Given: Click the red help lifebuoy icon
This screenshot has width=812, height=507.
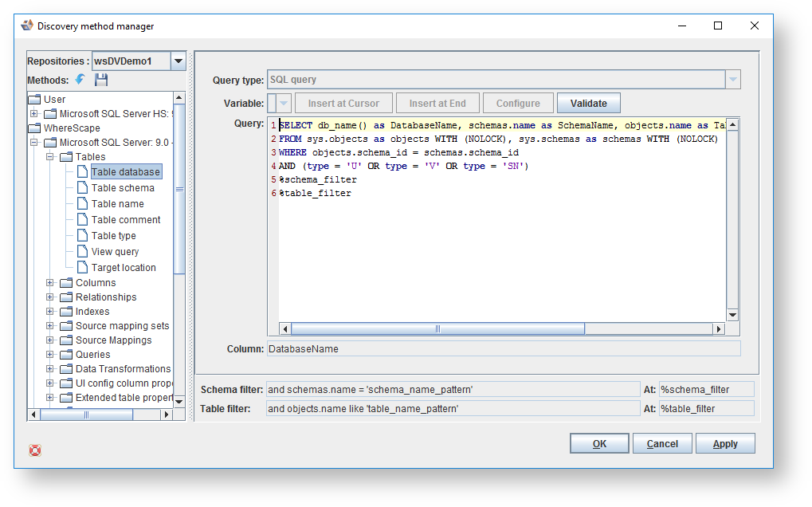Looking at the screenshot, I should (x=35, y=450).
